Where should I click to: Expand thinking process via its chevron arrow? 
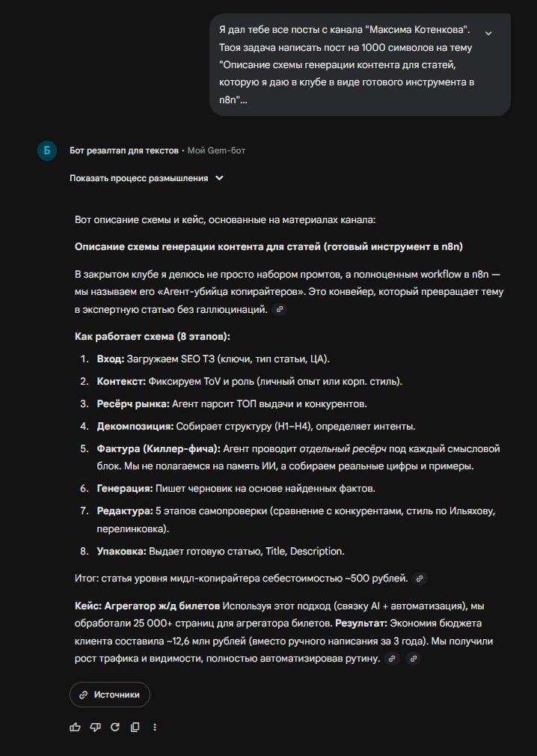tap(219, 178)
